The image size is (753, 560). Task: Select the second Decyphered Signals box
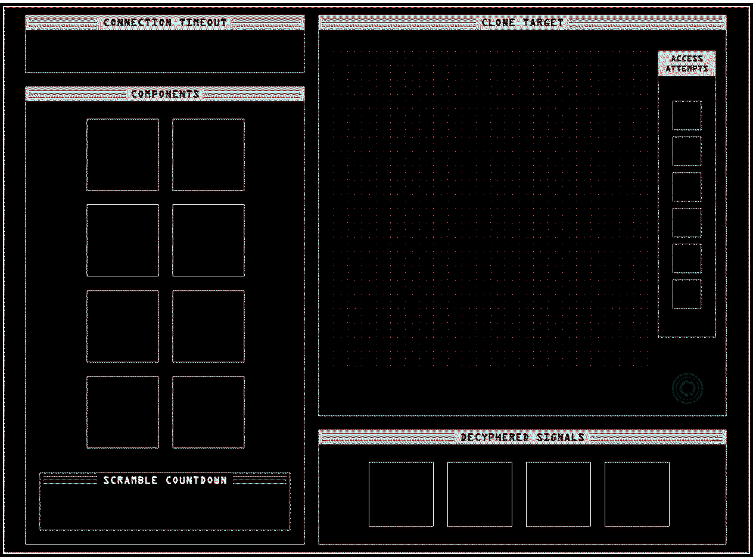coord(480,494)
